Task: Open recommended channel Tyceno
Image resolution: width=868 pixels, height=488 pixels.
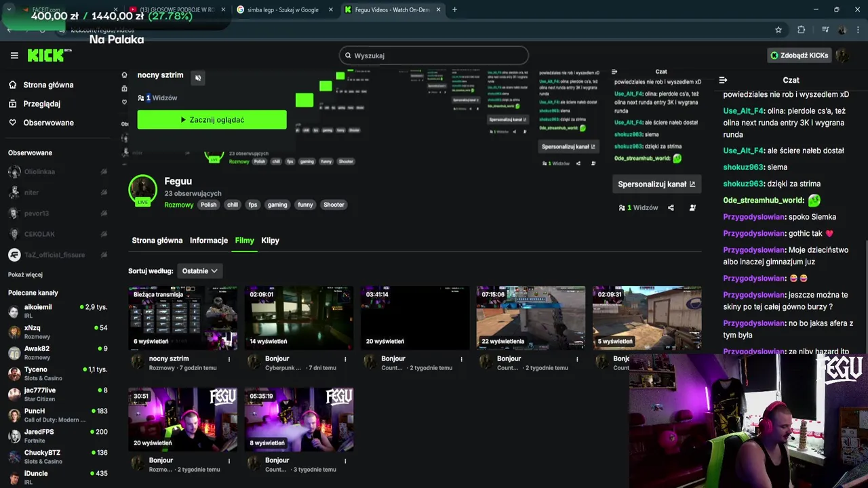Action: tap(57, 373)
